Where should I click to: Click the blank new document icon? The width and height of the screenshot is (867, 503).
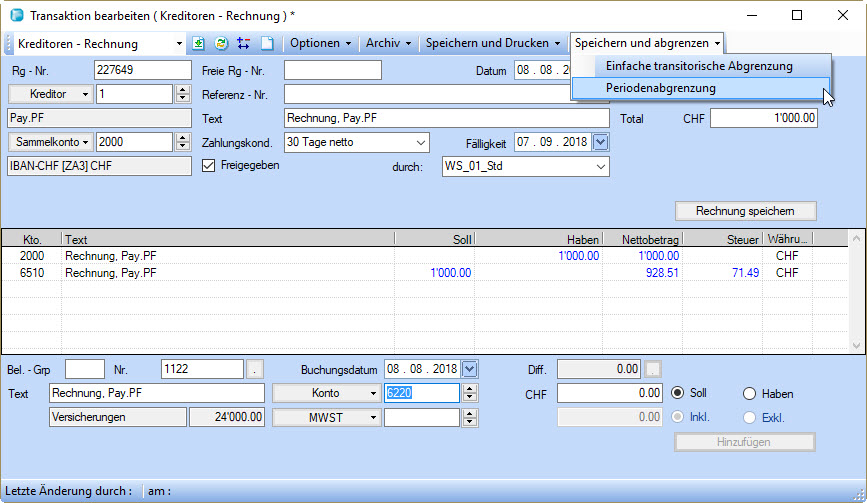[266, 44]
